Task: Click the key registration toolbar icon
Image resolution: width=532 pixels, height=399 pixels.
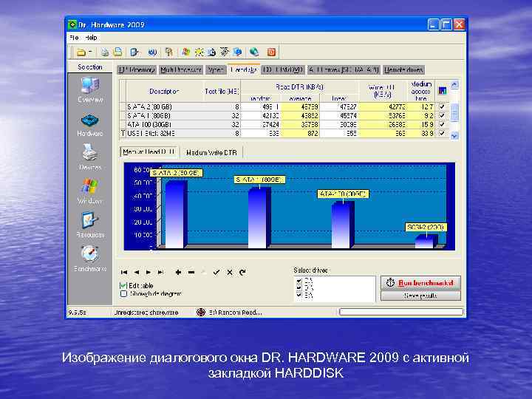Action: (x=168, y=52)
